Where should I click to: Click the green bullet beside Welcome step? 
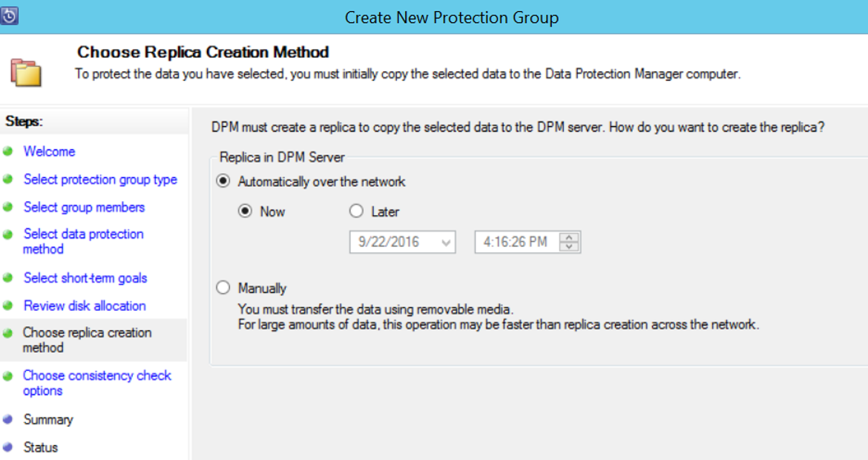pyautogui.click(x=7, y=151)
